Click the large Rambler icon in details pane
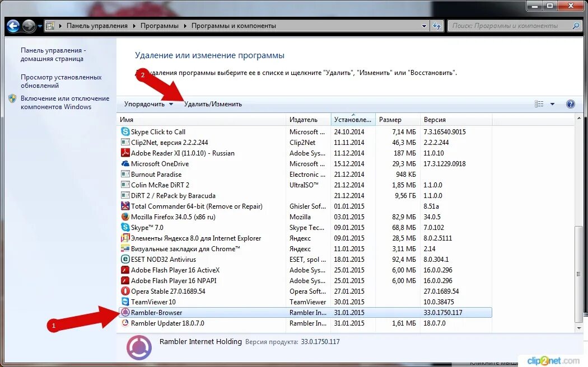Image resolution: width=588 pixels, height=367 pixels. (139, 347)
